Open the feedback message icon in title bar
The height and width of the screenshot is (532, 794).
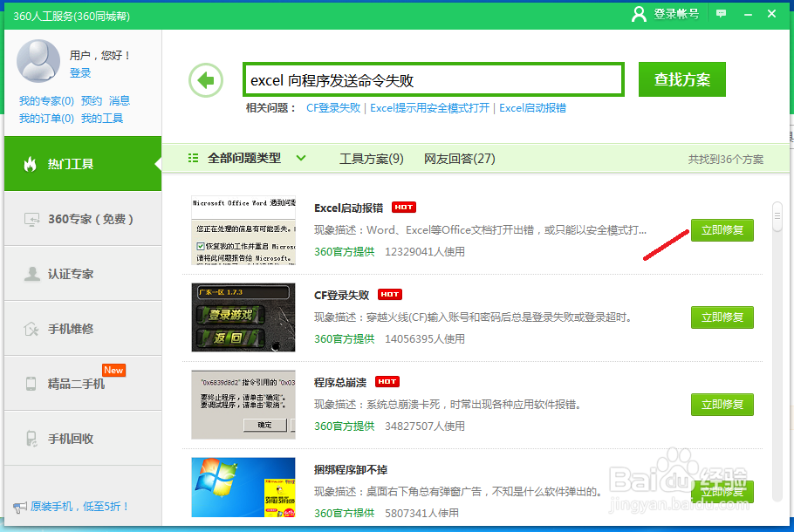point(721,14)
